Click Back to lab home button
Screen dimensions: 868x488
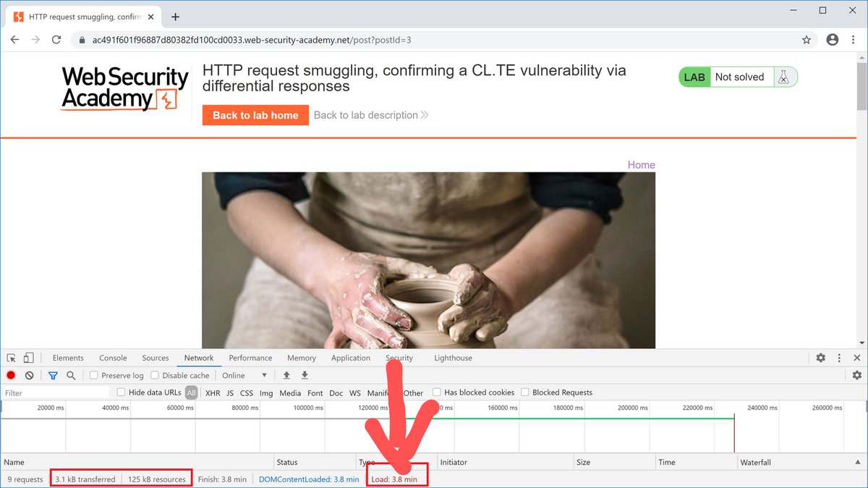tap(255, 115)
